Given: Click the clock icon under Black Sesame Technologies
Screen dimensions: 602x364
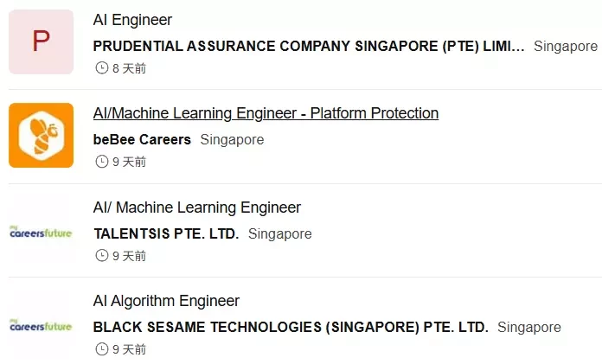Looking at the screenshot, I should click(x=102, y=349).
